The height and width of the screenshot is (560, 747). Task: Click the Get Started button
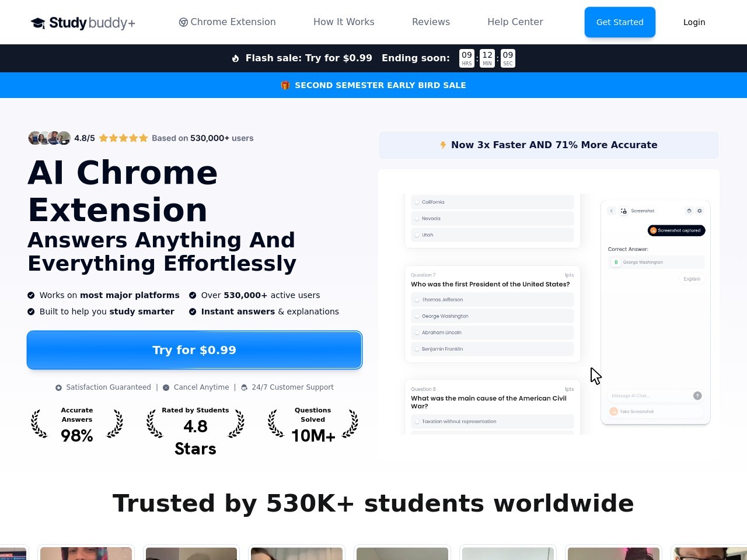point(620,22)
